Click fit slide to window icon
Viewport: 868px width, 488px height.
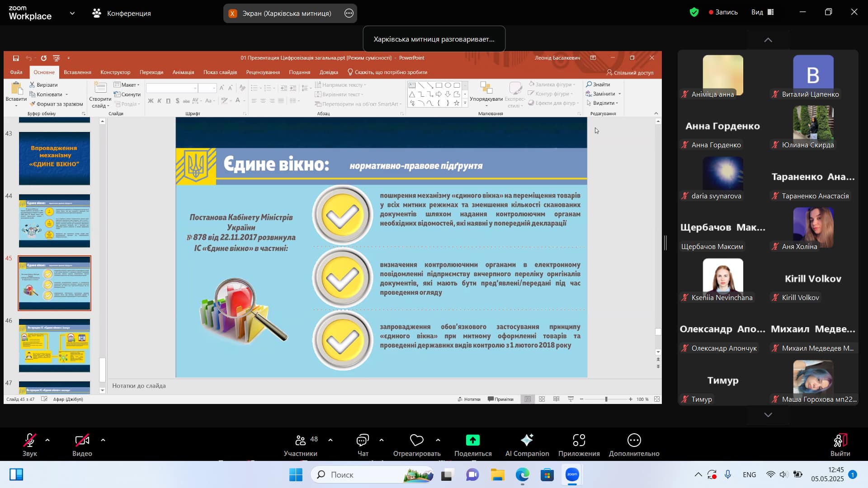(x=656, y=399)
